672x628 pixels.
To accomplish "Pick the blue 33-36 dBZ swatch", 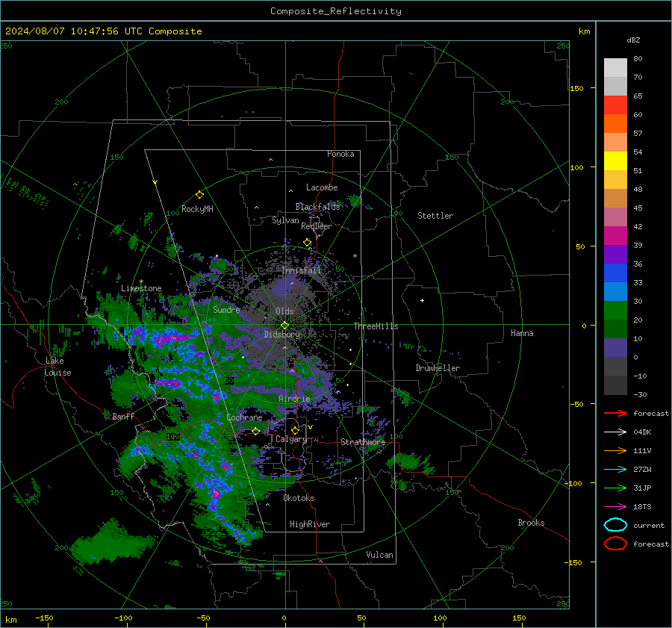I will 615,273.
